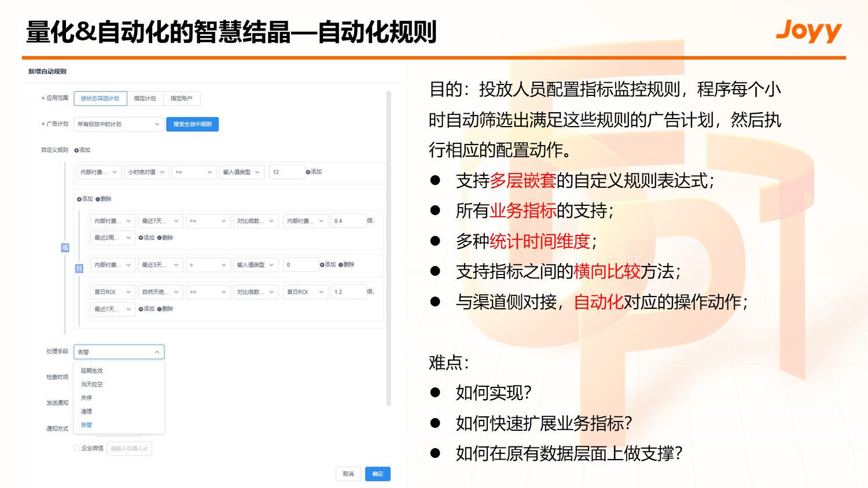This screenshot has width=868, height=488.
Task: Open the 小时绝对值 dropdown
Action: (x=146, y=172)
